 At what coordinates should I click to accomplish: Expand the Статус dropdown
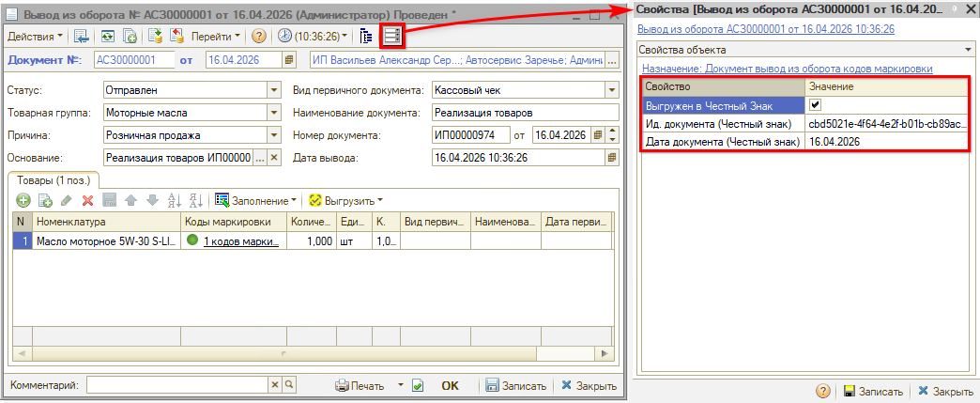click(x=274, y=90)
